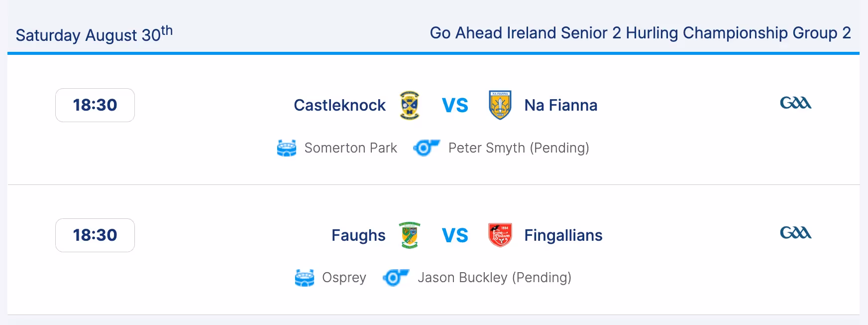Click the GAA logo in Castleknock fixture row
868x325 pixels.
tap(795, 103)
